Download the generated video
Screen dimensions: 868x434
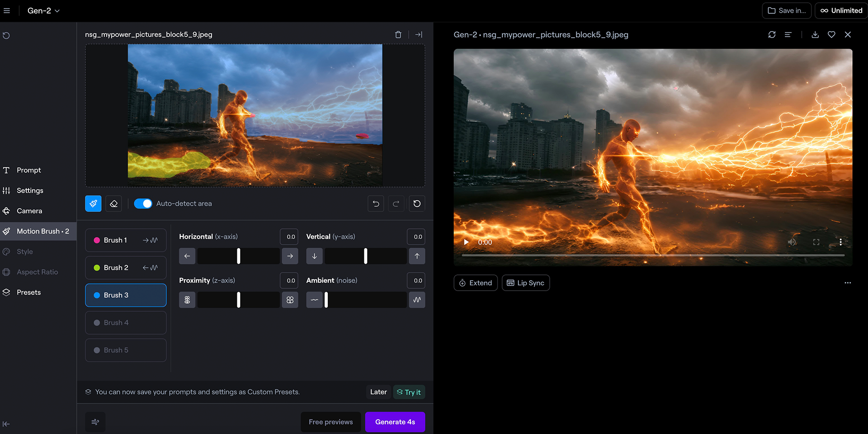coord(815,34)
